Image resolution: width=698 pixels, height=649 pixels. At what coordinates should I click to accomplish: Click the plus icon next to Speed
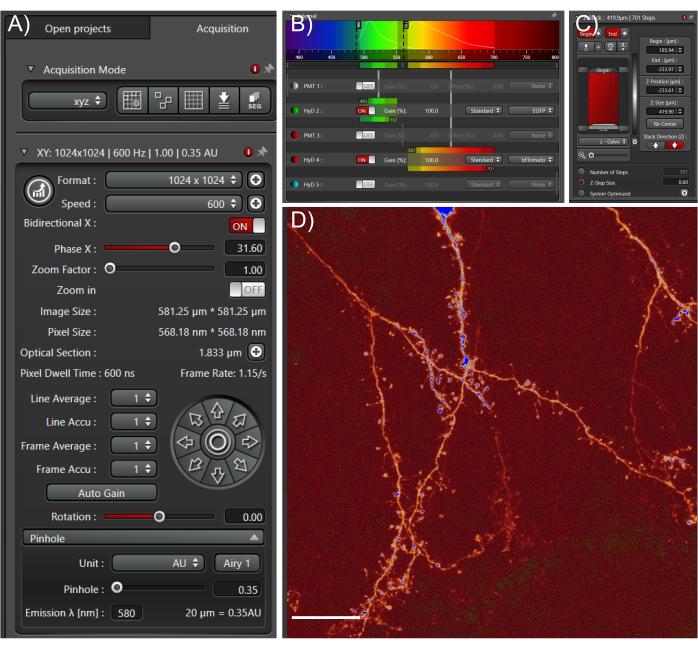pyautogui.click(x=256, y=203)
